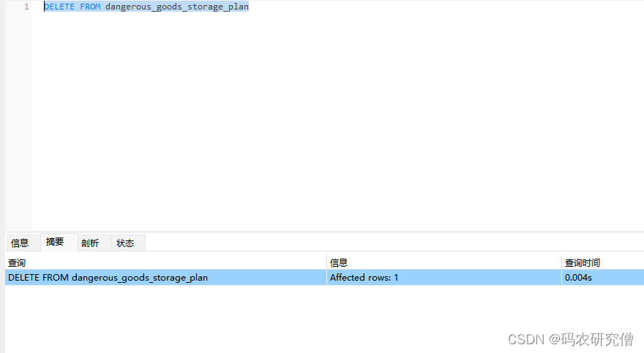Click the DELETE keyword in the editor
Viewport: 644px width, 353px height.
(60, 7)
